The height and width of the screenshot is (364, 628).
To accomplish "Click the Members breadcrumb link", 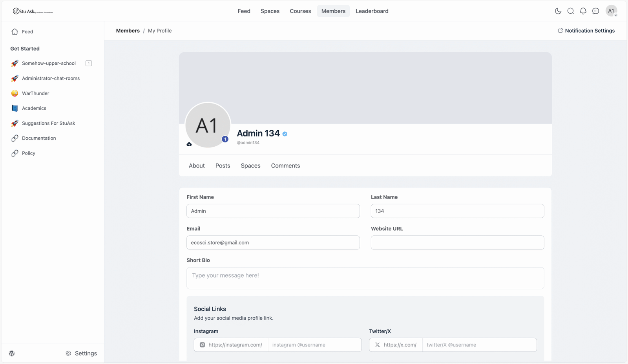I will point(128,31).
